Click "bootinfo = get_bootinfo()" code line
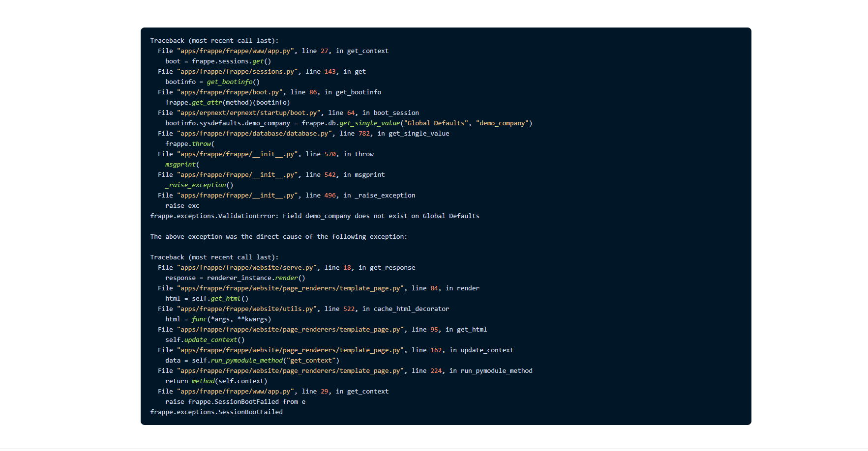The width and height of the screenshot is (868, 451). click(x=212, y=82)
